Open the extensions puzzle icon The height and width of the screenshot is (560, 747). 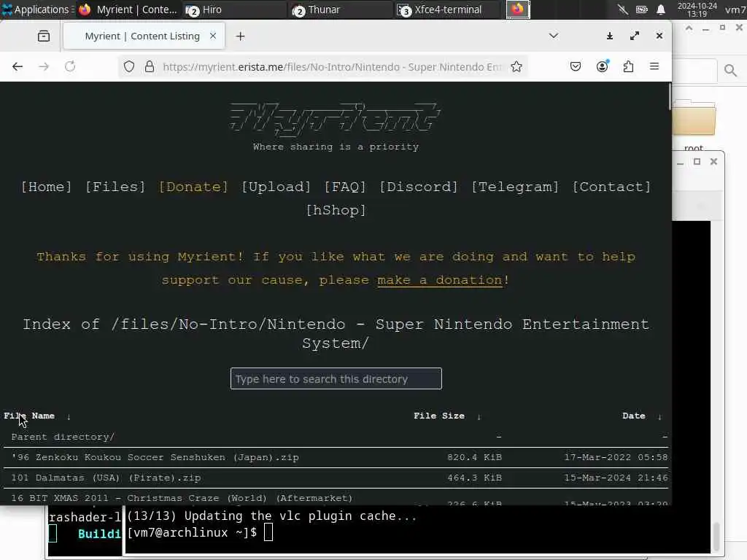click(x=628, y=66)
